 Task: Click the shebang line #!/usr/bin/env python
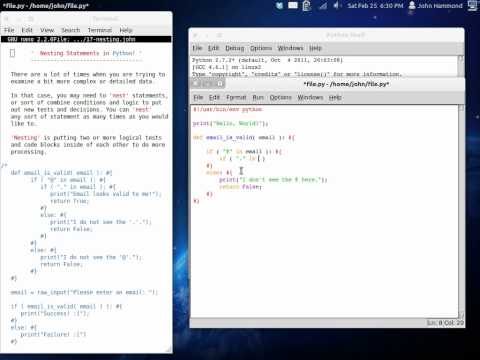228,109
